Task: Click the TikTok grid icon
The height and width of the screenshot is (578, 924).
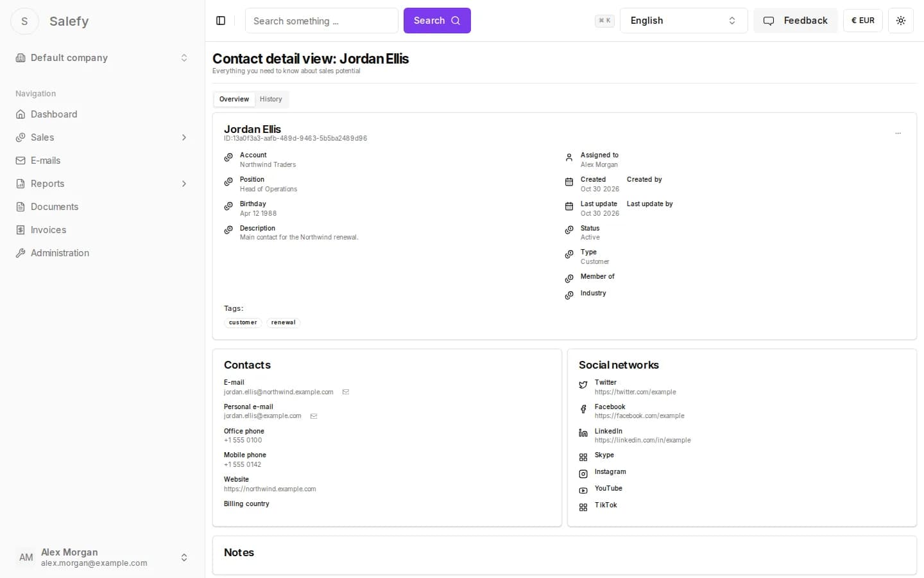Action: point(583,507)
